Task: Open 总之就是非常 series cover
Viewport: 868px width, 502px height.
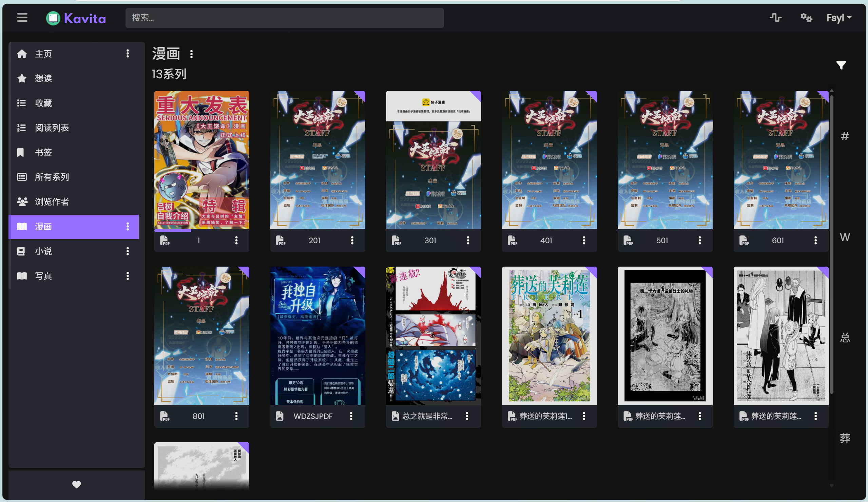Action: [x=433, y=335]
